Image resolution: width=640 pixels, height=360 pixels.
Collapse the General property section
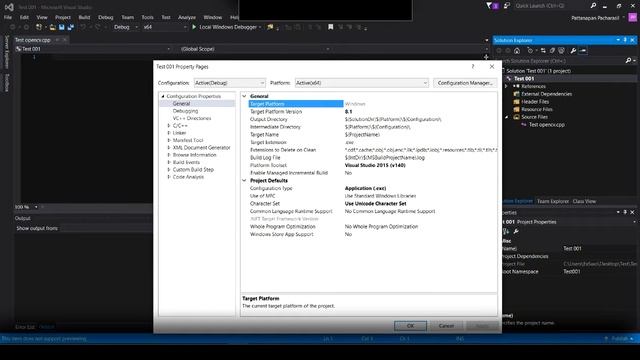[244, 96]
